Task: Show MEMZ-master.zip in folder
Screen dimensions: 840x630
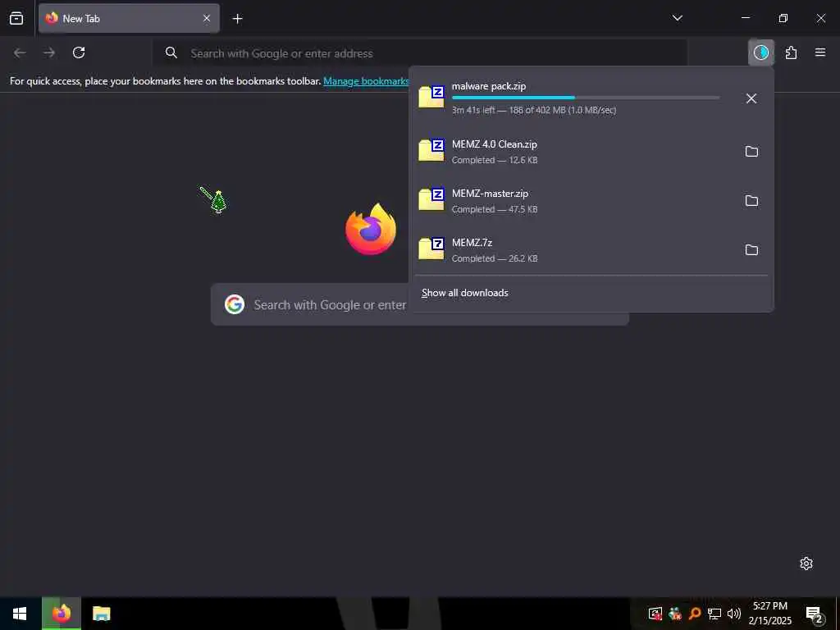Action: click(751, 201)
